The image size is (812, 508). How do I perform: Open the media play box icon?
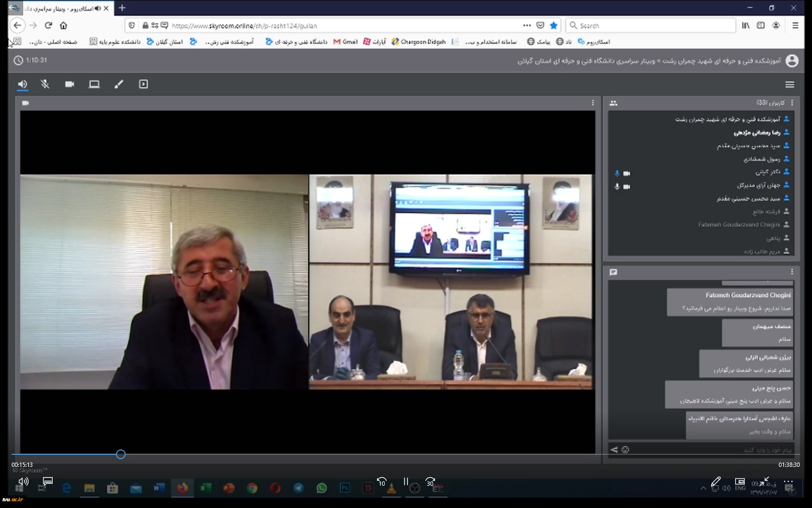click(144, 85)
